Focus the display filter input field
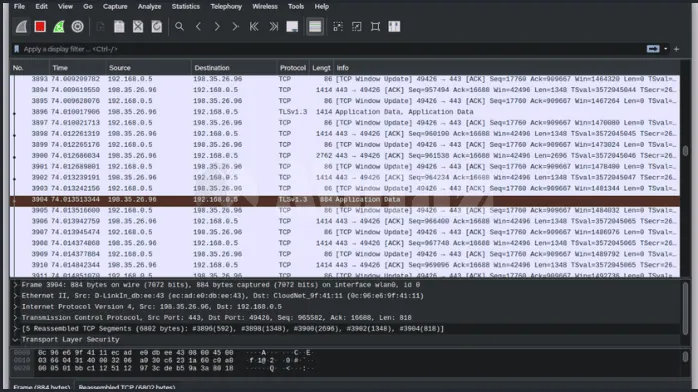The image size is (698, 392). click(332, 49)
